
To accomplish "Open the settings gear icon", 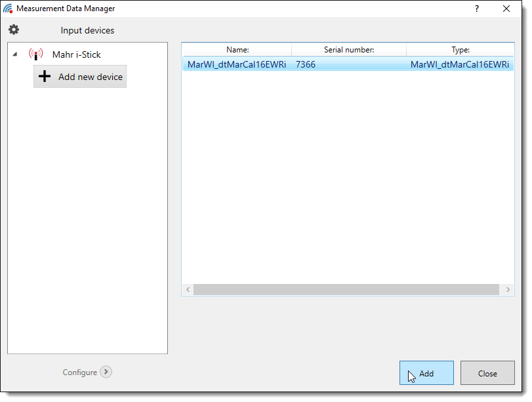I will coord(14,30).
